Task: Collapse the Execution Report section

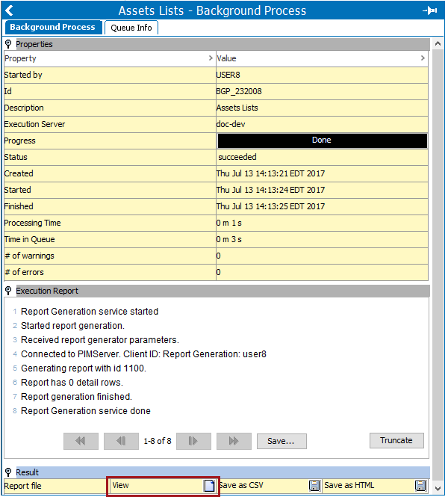Action: click(8, 291)
